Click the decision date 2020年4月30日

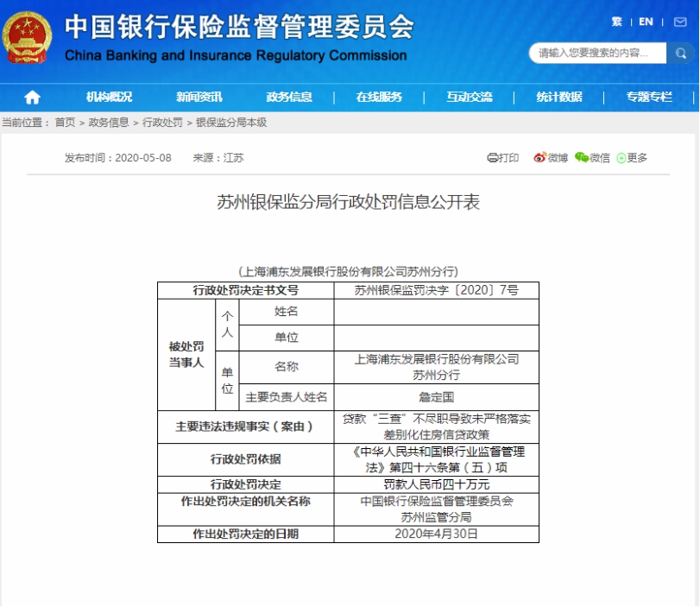pyautogui.click(x=437, y=534)
